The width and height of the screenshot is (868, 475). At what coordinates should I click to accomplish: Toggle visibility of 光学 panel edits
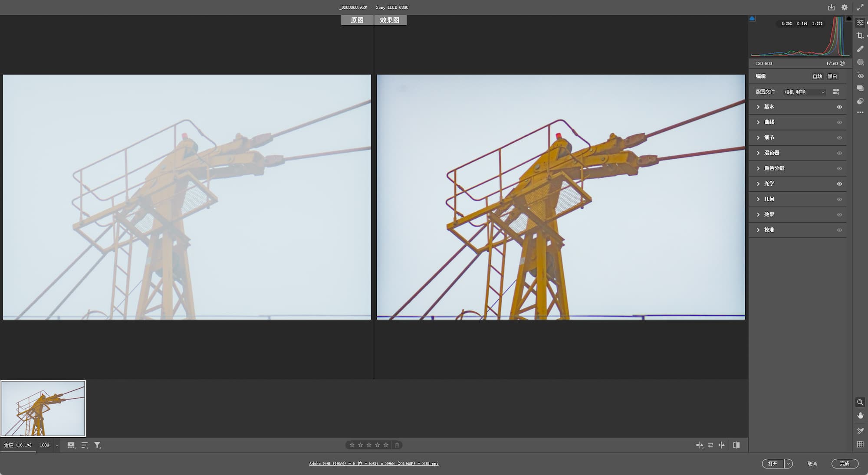point(839,184)
